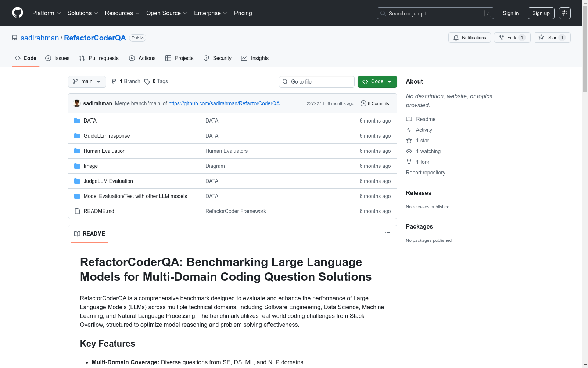
Task: Expand the Solutions menu
Action: tap(83, 13)
